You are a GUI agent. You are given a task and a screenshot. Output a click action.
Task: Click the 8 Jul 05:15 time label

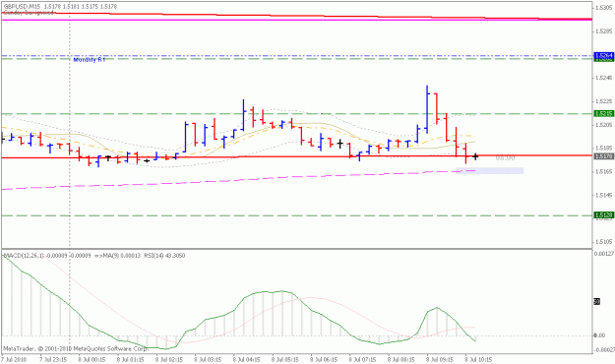point(285,359)
